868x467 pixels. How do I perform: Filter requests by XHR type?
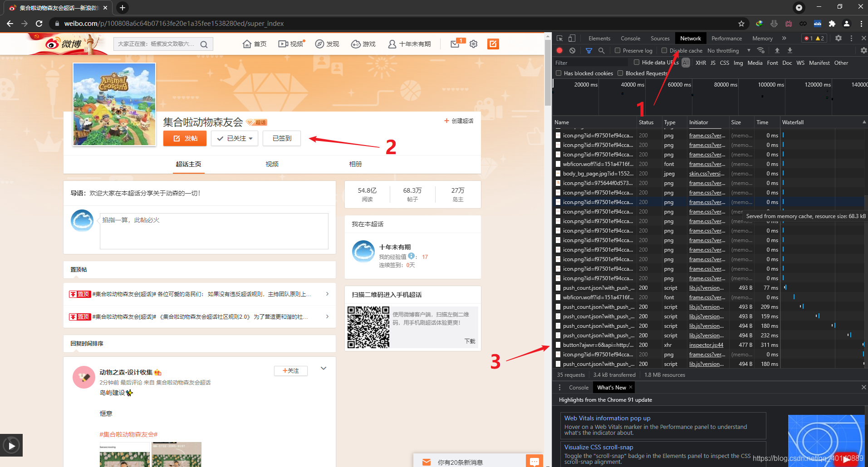point(701,63)
